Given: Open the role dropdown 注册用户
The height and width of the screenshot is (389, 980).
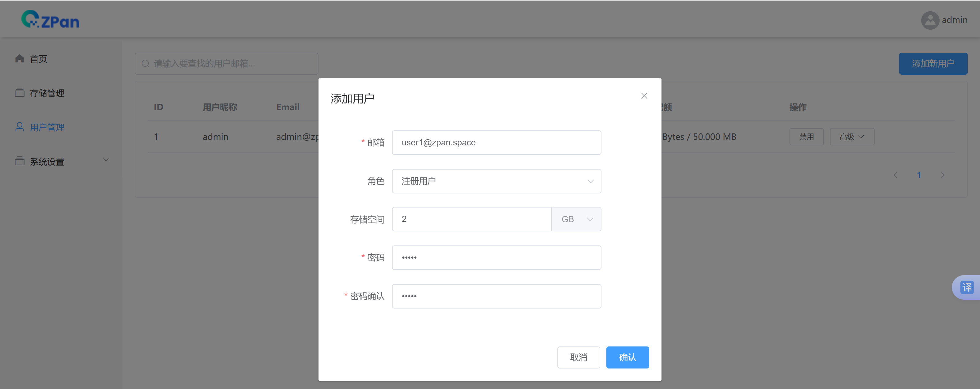Looking at the screenshot, I should 496,181.
